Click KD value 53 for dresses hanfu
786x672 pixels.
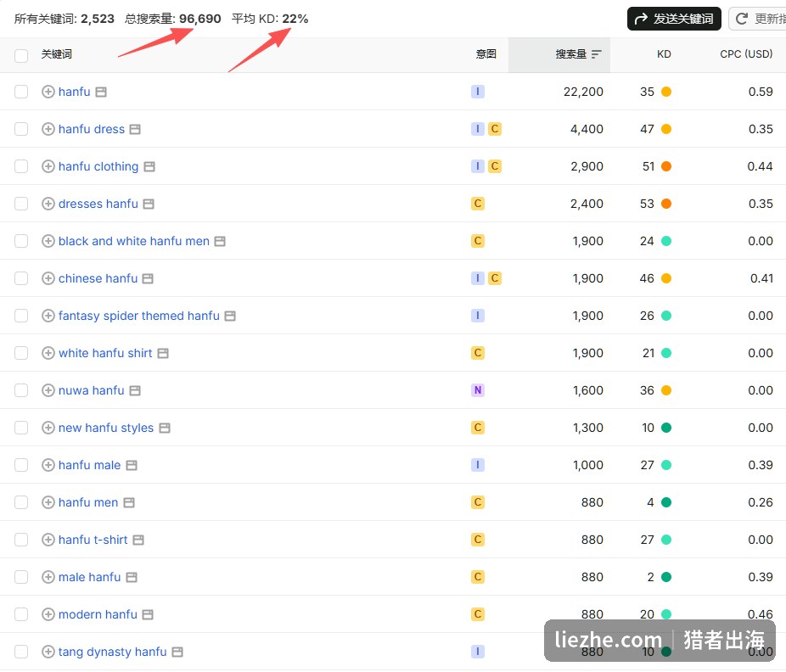pyautogui.click(x=647, y=204)
